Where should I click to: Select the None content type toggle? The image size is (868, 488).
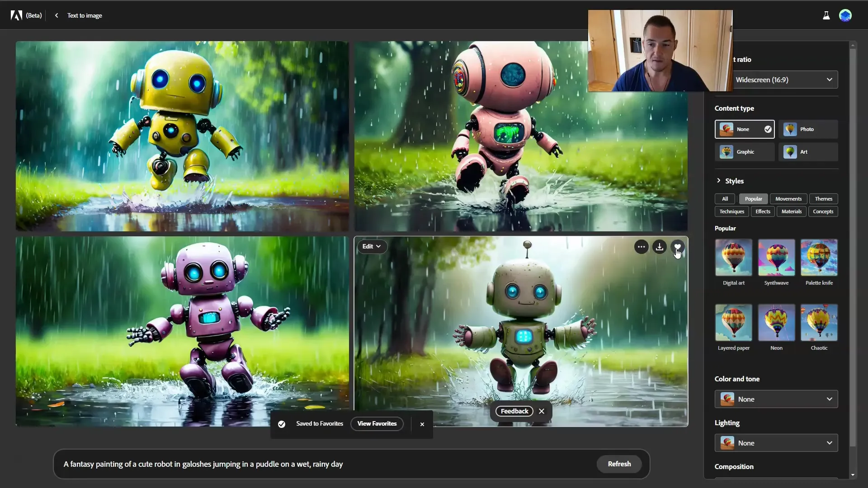point(745,129)
